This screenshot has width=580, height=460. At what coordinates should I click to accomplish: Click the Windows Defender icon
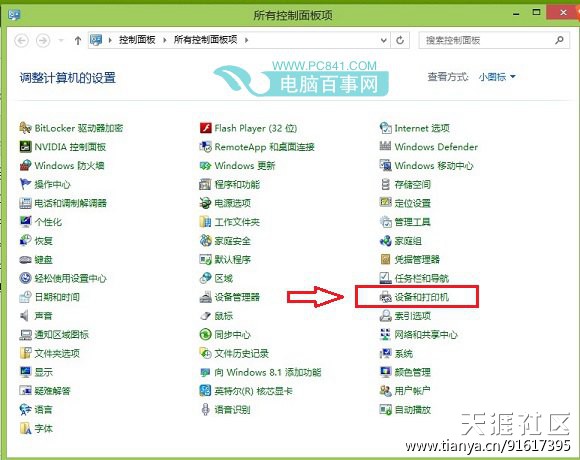(385, 146)
